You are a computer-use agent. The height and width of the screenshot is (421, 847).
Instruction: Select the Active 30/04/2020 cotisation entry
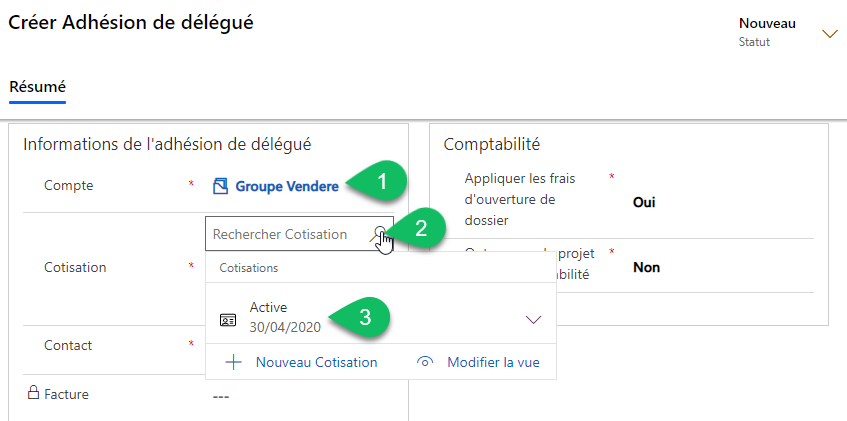[x=284, y=318]
